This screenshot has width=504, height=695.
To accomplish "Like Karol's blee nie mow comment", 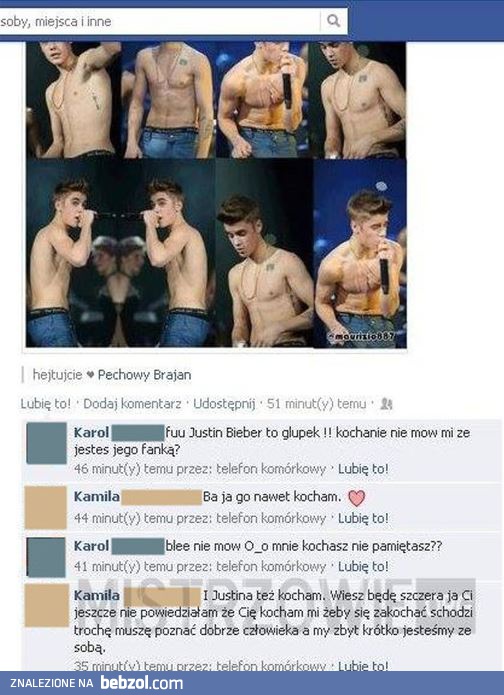I will 363,566.
